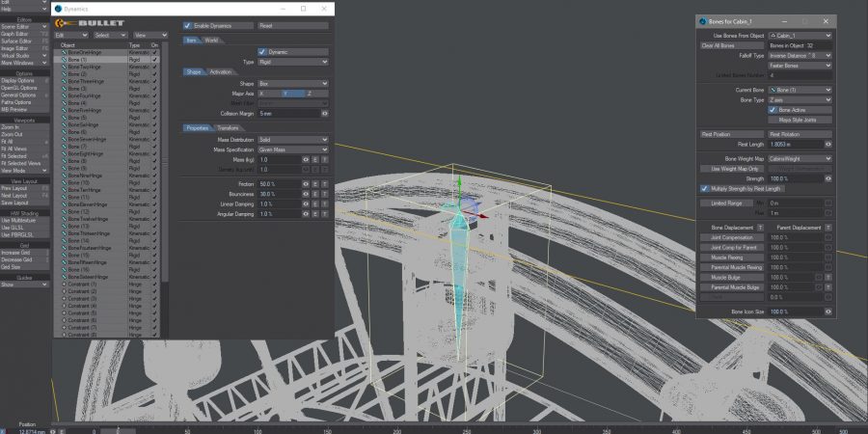Open the Activation tab
The width and height of the screenshot is (868, 434).
(221, 71)
